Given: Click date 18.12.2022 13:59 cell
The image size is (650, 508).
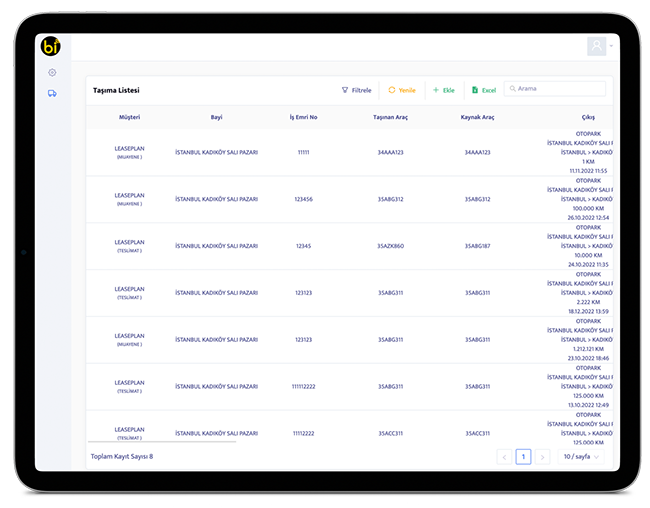Looking at the screenshot, I should click(x=588, y=311).
